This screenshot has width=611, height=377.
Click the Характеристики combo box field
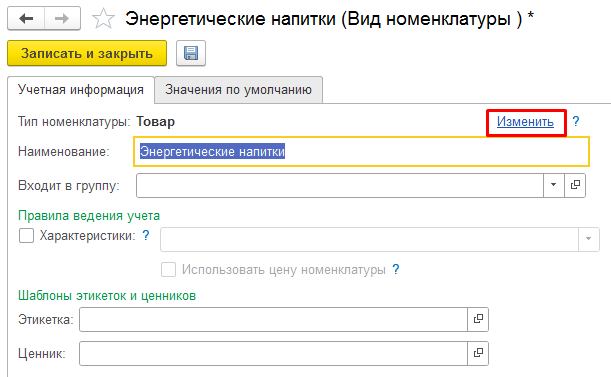click(369, 239)
